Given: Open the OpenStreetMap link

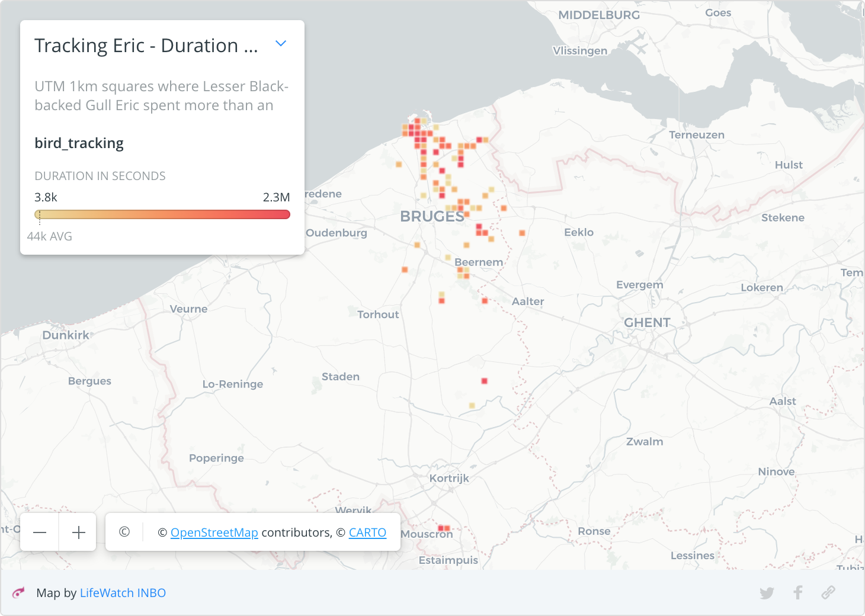Looking at the screenshot, I should pyautogui.click(x=214, y=532).
